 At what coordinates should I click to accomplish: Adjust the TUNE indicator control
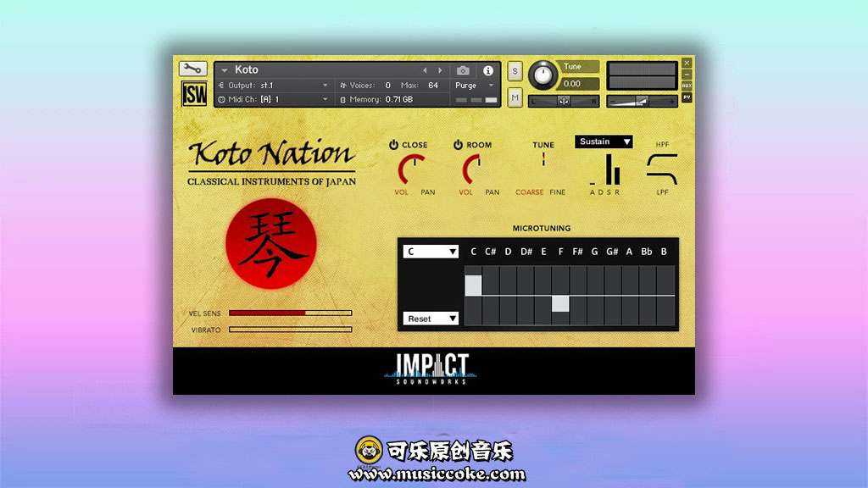click(543, 160)
